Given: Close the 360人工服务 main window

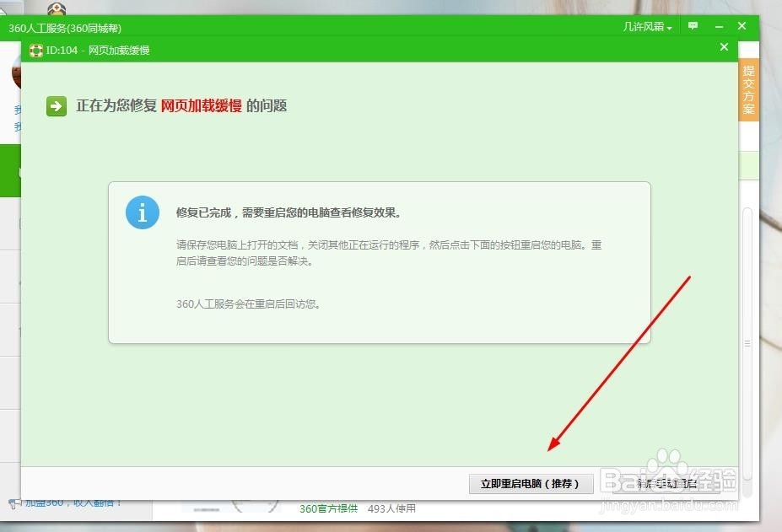Looking at the screenshot, I should pyautogui.click(x=742, y=26).
